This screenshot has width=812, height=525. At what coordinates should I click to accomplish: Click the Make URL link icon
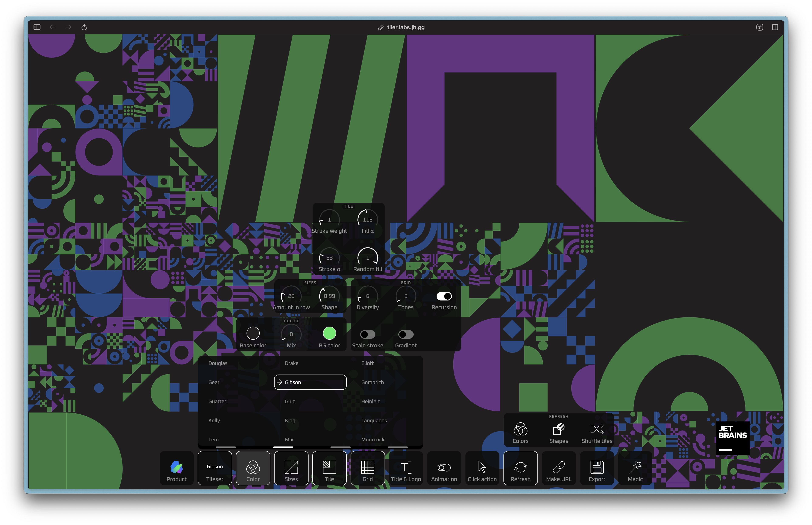coord(558,468)
